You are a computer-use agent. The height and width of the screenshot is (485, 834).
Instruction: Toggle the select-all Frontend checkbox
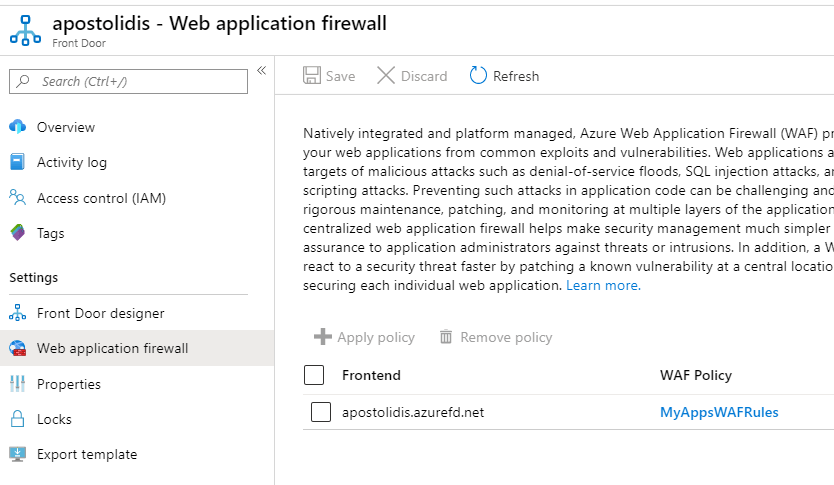coord(314,375)
